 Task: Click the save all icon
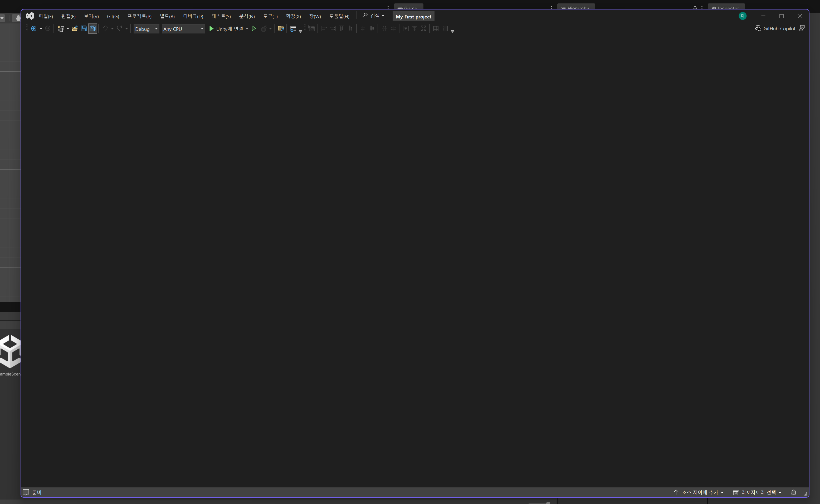[93, 29]
